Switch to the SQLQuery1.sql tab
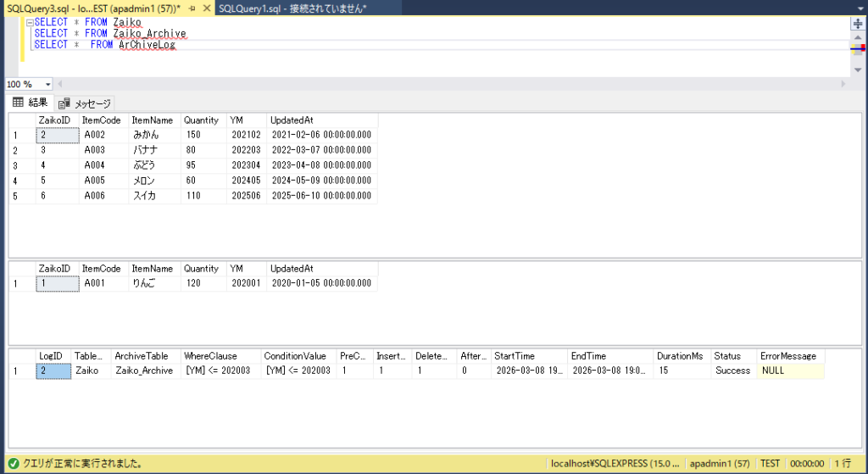 click(x=292, y=8)
